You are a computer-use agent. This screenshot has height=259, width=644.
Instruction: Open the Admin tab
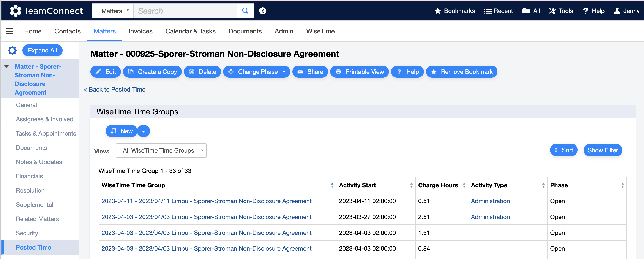coord(284,31)
